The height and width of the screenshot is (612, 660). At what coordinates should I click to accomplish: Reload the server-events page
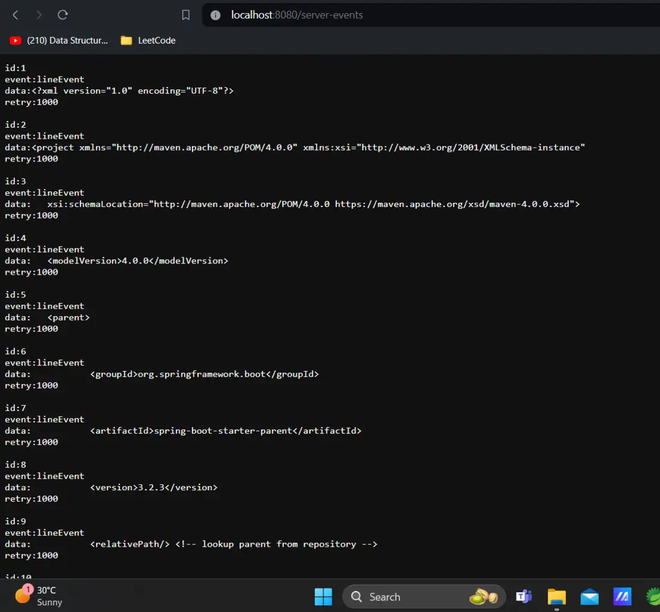pyautogui.click(x=63, y=15)
